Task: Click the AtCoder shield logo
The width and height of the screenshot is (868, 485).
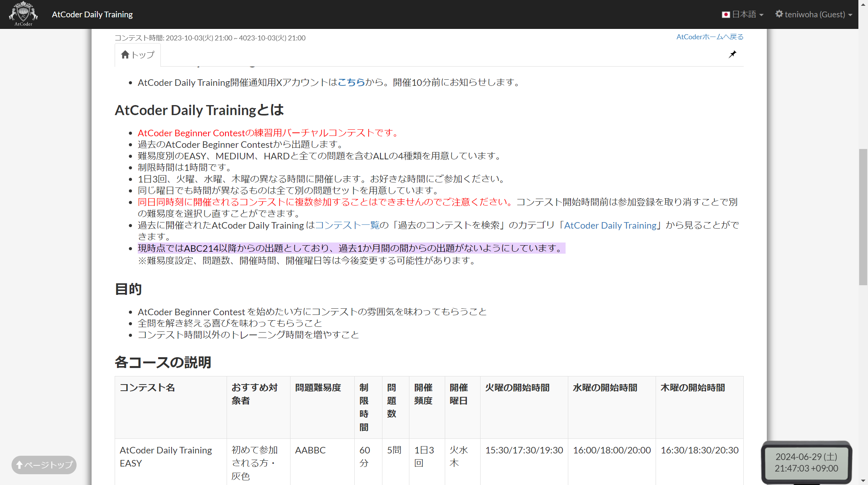Action: 23,14
